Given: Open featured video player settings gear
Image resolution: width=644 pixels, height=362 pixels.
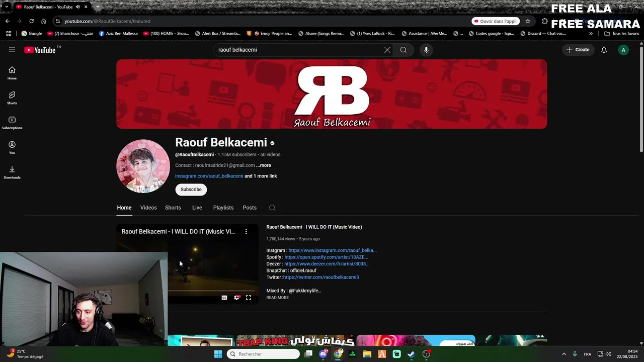Looking at the screenshot, I should click(237, 298).
